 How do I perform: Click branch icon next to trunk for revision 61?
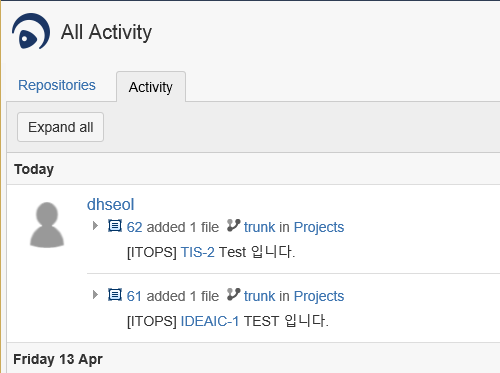click(x=233, y=294)
